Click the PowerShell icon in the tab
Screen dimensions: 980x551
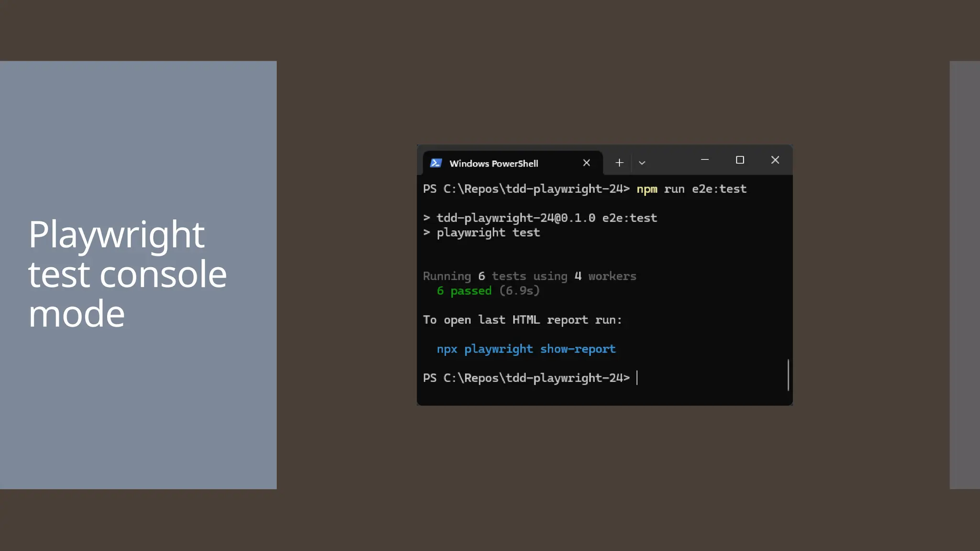[435, 163]
